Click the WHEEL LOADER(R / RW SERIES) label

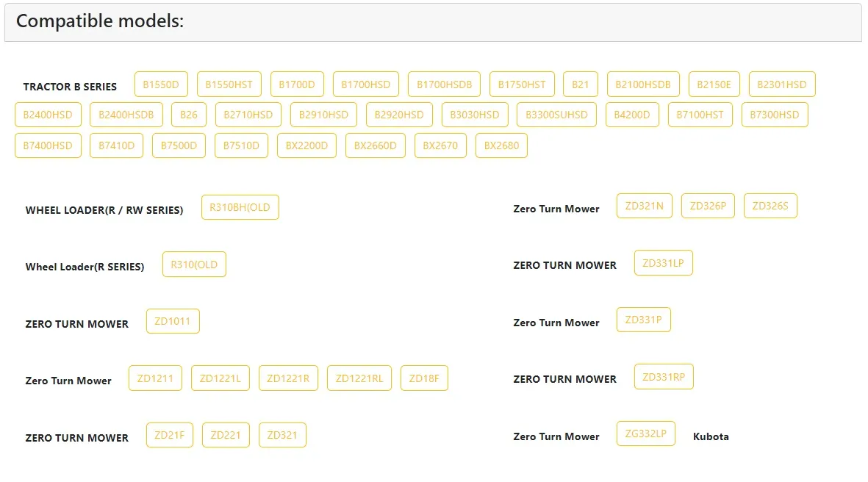coord(104,210)
